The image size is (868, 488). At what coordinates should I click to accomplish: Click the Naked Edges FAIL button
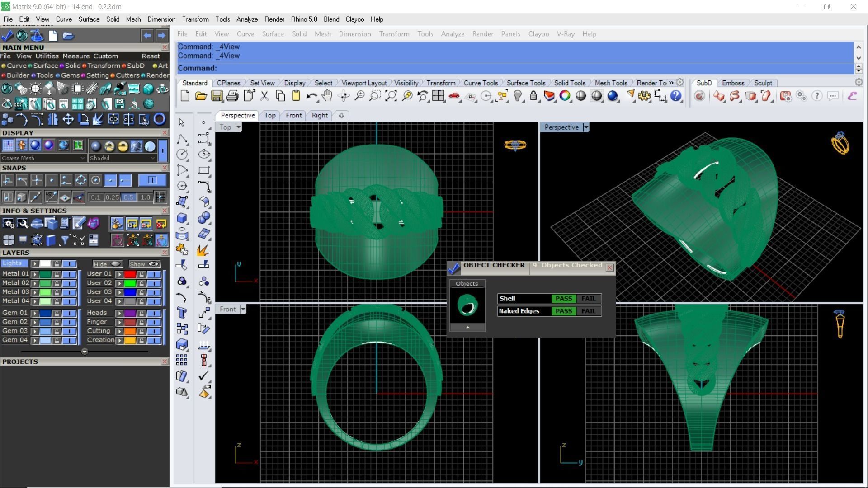[x=588, y=311]
